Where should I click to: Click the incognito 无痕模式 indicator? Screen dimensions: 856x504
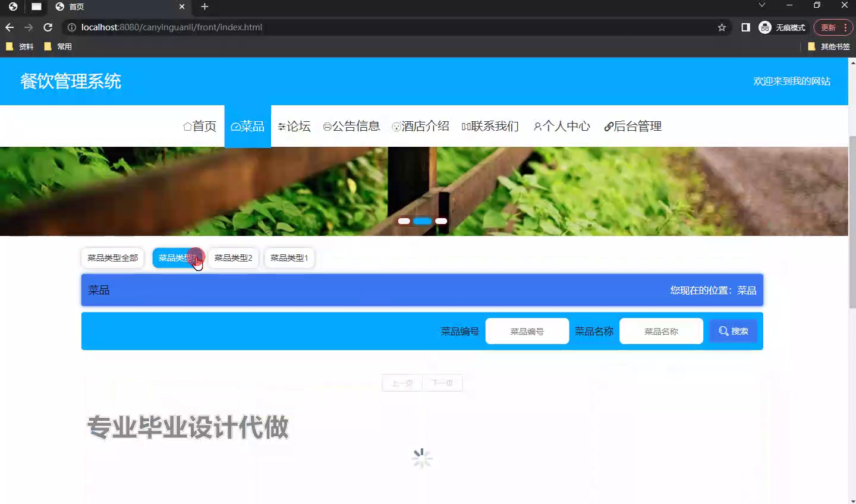(x=782, y=27)
